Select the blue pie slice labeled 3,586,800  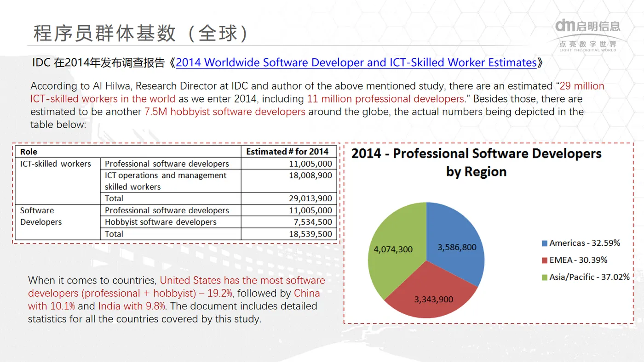click(x=455, y=243)
